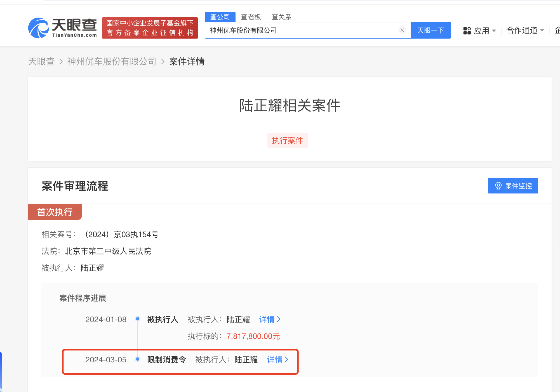The height and width of the screenshot is (392, 560).
Task: Expand the 合作通道 dropdown arrow
Action: 542,30
